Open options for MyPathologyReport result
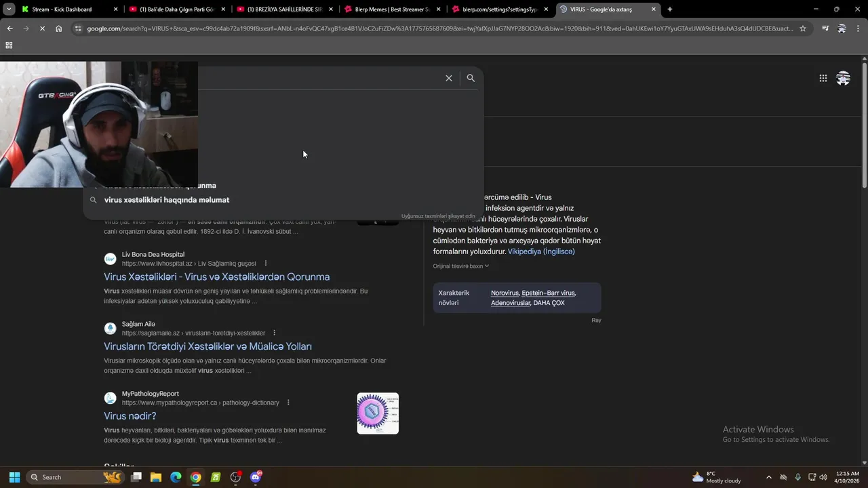Viewport: 868px width, 488px height. point(288,403)
